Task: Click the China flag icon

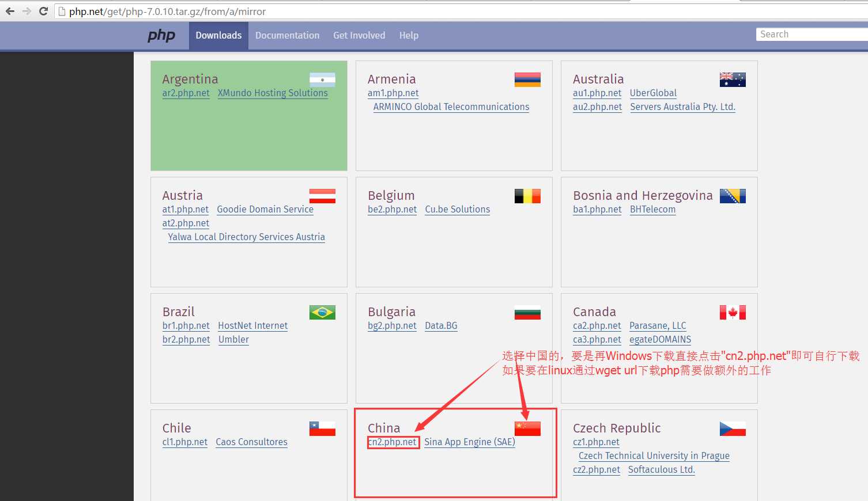Action: (x=527, y=428)
